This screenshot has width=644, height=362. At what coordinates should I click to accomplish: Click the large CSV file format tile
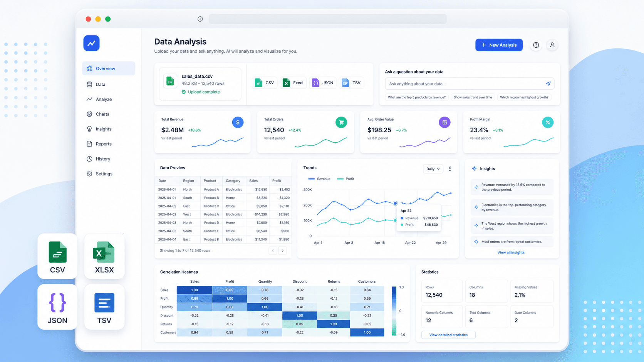tap(57, 256)
